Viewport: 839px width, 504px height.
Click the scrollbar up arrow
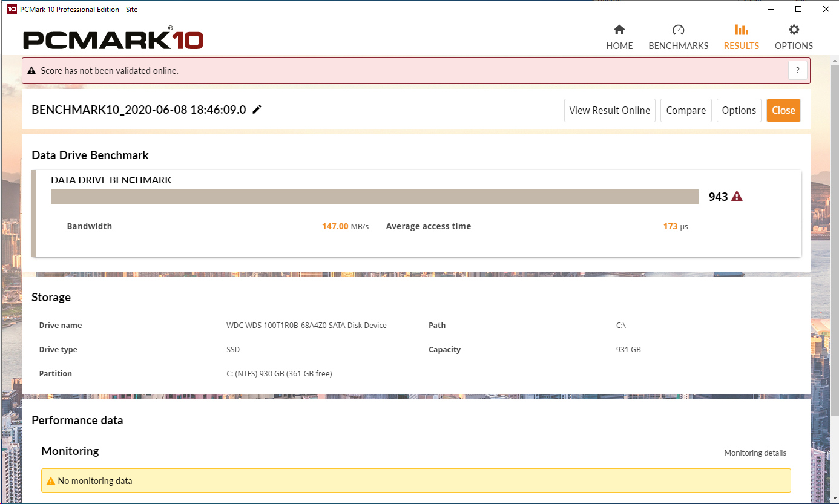[x=834, y=59]
